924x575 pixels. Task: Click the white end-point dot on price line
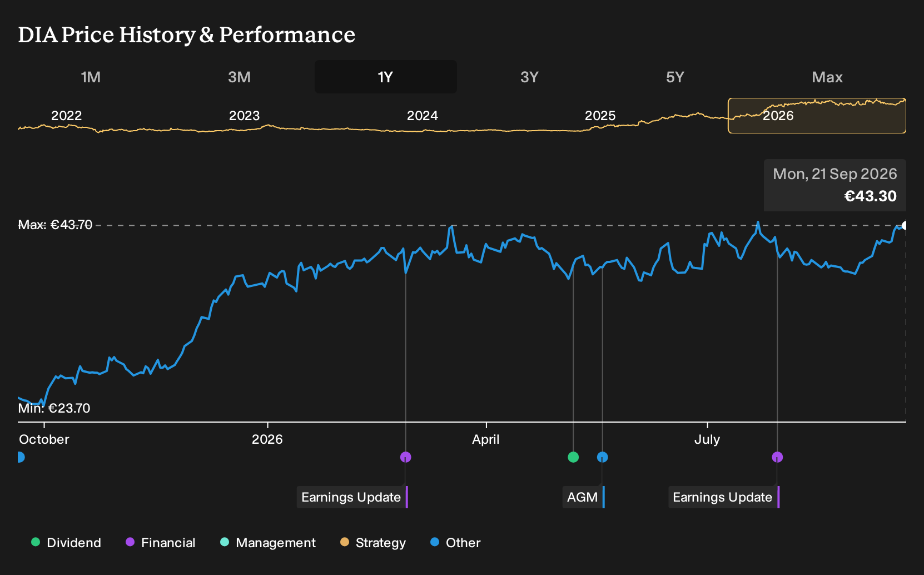coord(905,225)
